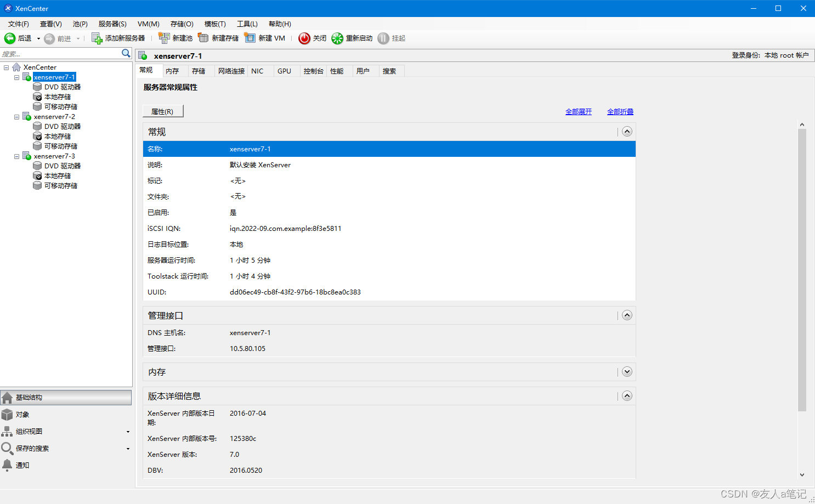The width and height of the screenshot is (815, 504).
Task: Open the 池(P) menu
Action: pos(80,24)
